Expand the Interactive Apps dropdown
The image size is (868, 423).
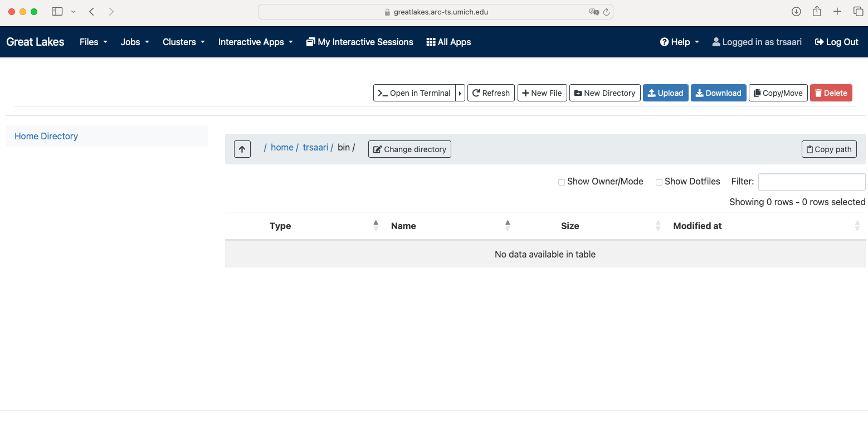(255, 42)
